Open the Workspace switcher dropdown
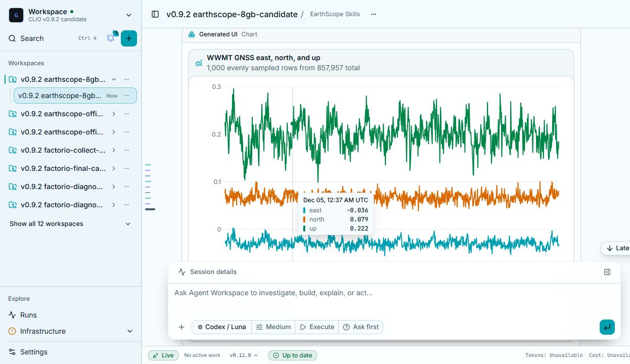The width and height of the screenshot is (630, 364). 71,15
